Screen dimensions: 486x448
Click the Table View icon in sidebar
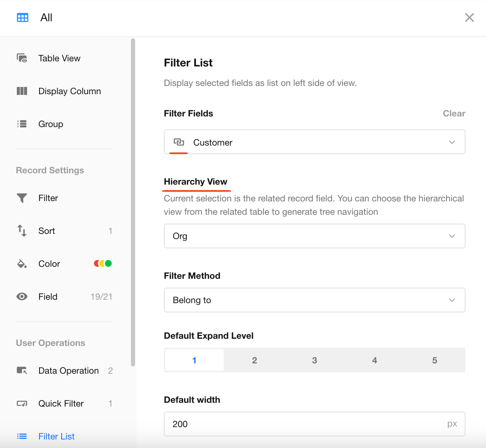tap(22, 58)
